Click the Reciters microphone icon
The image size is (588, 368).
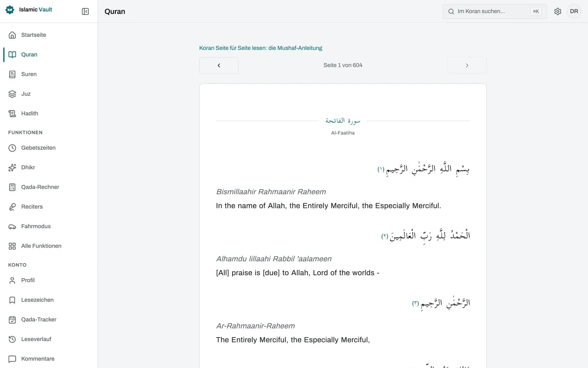click(x=12, y=207)
